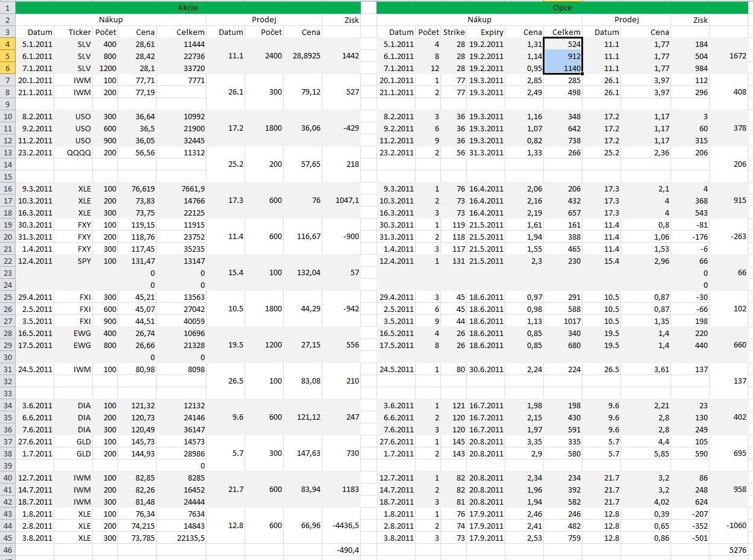Click the selected cell showing 524
The height and width of the screenshot is (560, 753).
(x=563, y=44)
